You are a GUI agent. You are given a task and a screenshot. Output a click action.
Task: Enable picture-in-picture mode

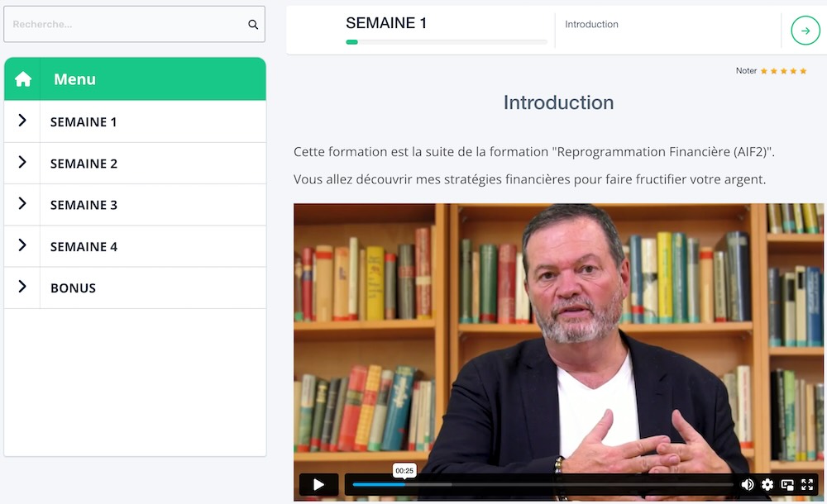click(x=787, y=484)
